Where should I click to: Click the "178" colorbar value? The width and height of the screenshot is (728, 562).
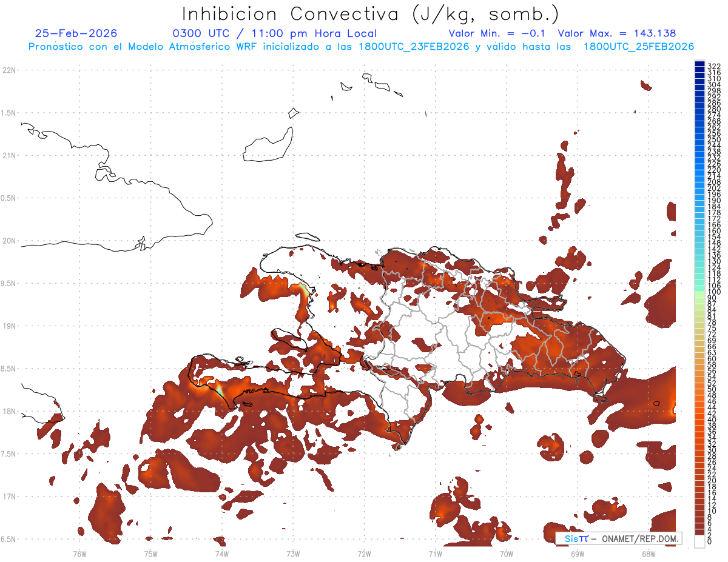pos(713,213)
